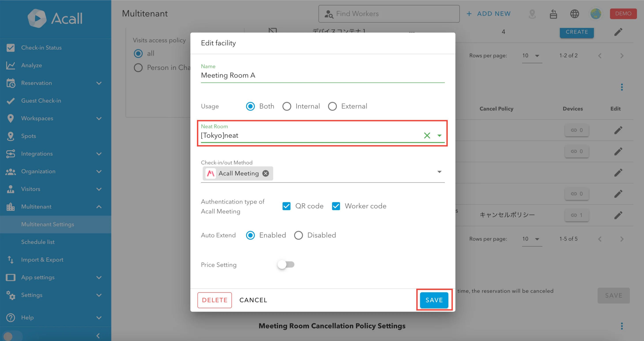Screen dimensions: 644x341
Task: Open Schedule list in the sidebar
Action: pyautogui.click(x=38, y=242)
